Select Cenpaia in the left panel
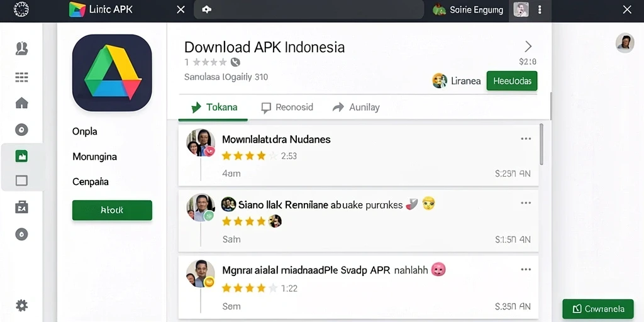Image resolution: width=644 pixels, height=322 pixels. (x=91, y=182)
